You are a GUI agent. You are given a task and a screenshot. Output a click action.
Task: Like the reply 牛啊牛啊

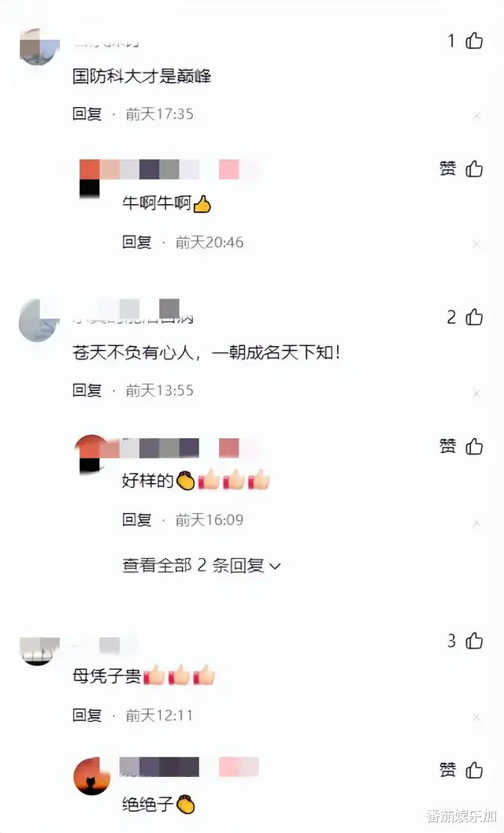[474, 169]
